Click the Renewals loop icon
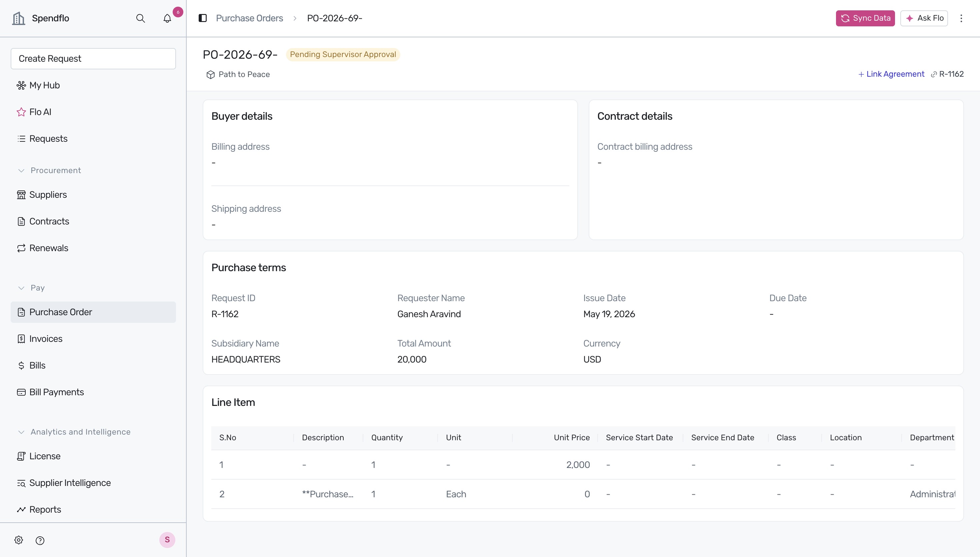The image size is (980, 557). point(21,248)
